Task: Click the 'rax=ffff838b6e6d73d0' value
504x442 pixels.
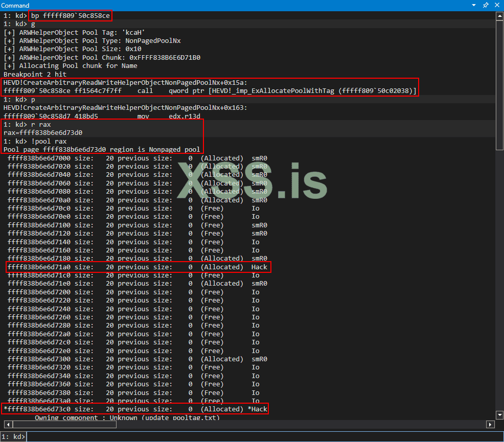Action: coord(43,133)
